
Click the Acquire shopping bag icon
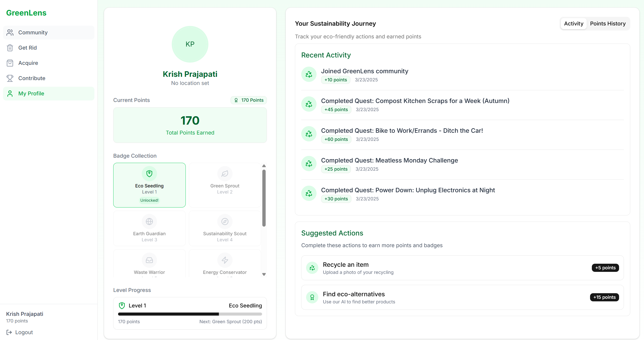(10, 63)
